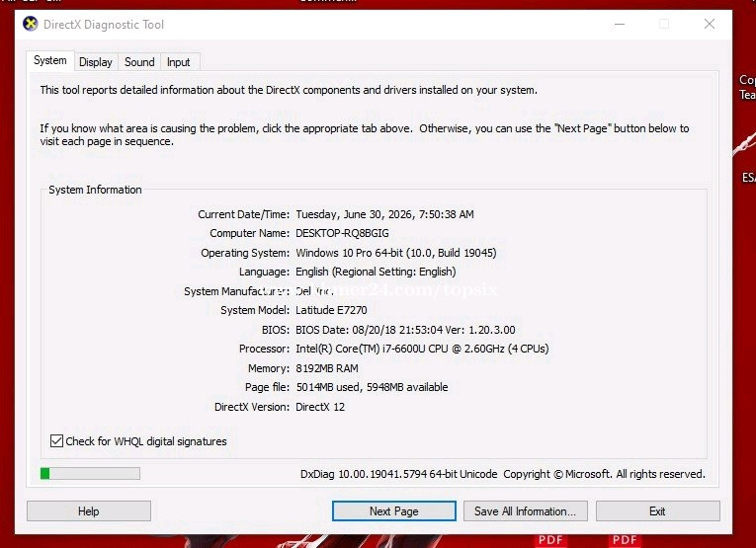Click the Page file 5014MB used value
This screenshot has width=756, height=548.
tap(372, 387)
